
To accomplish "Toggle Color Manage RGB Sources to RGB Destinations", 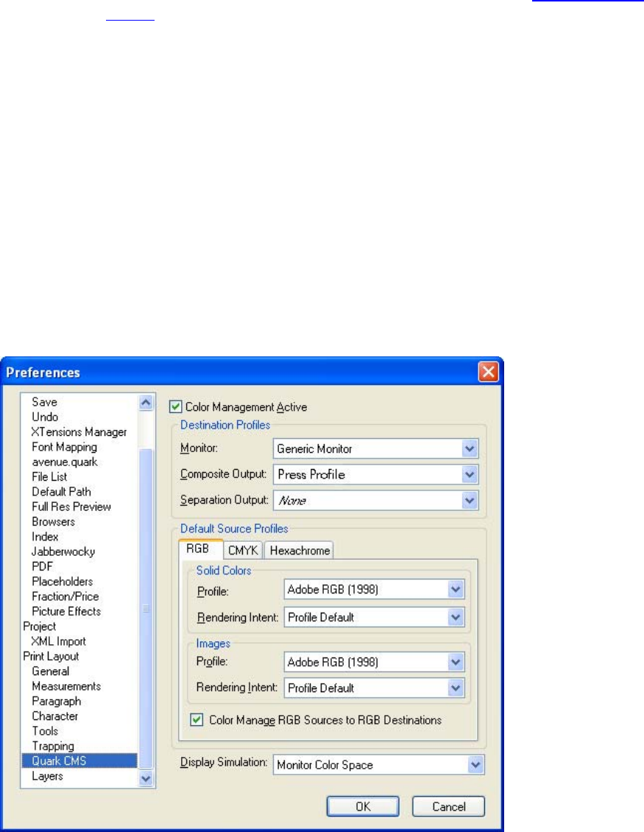I will [197, 720].
